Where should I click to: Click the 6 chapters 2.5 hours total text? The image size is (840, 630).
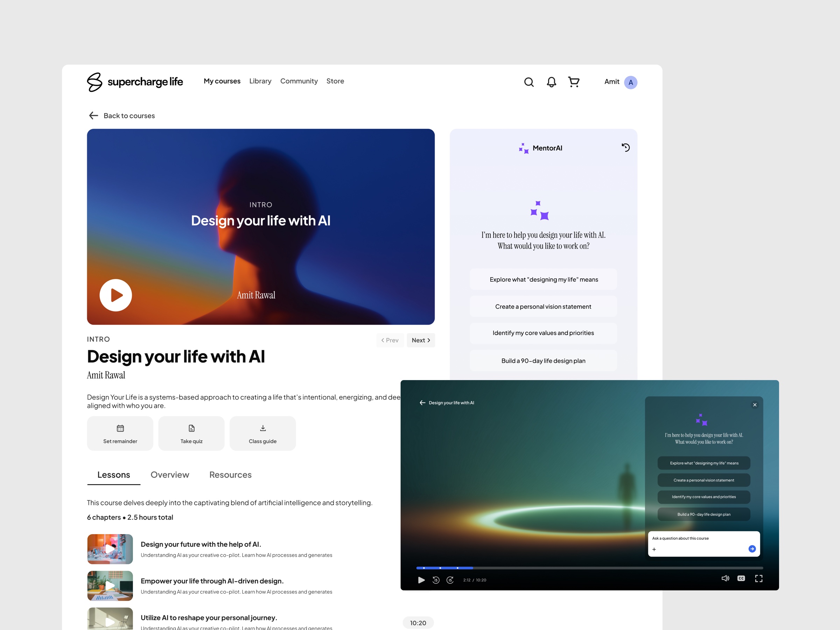[x=130, y=517]
